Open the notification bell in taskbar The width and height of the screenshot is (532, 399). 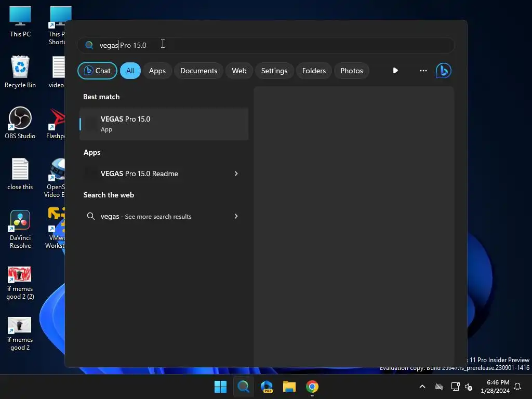pyautogui.click(x=517, y=387)
